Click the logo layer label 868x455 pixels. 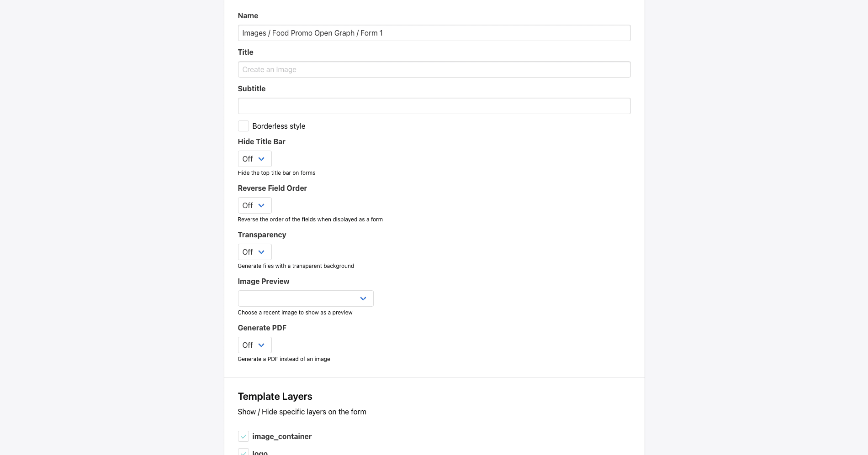tap(259, 452)
